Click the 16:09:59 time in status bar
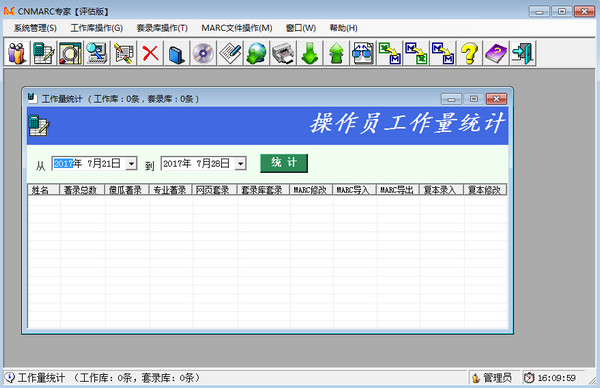Viewport: 600px width, 388px height. [x=556, y=378]
